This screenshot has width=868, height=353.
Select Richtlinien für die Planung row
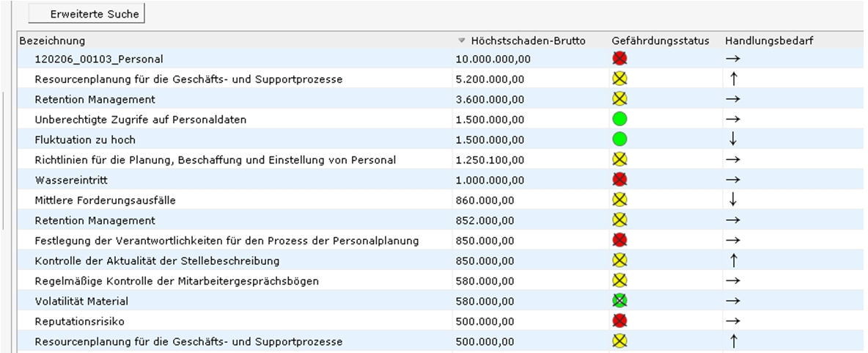(215, 159)
